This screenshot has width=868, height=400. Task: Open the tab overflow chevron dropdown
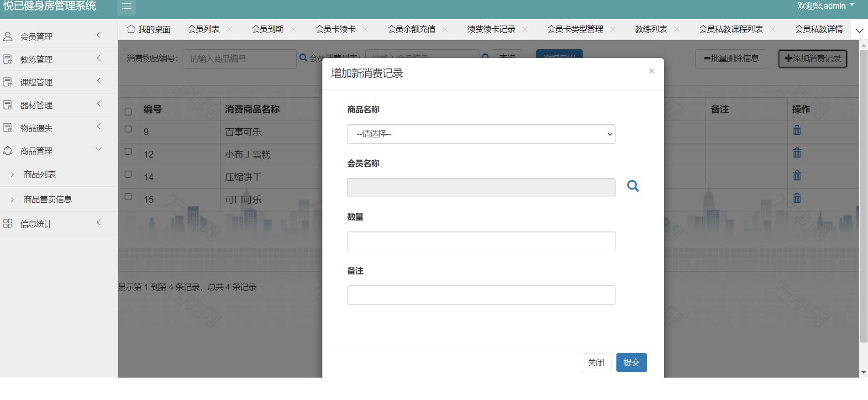(x=859, y=31)
